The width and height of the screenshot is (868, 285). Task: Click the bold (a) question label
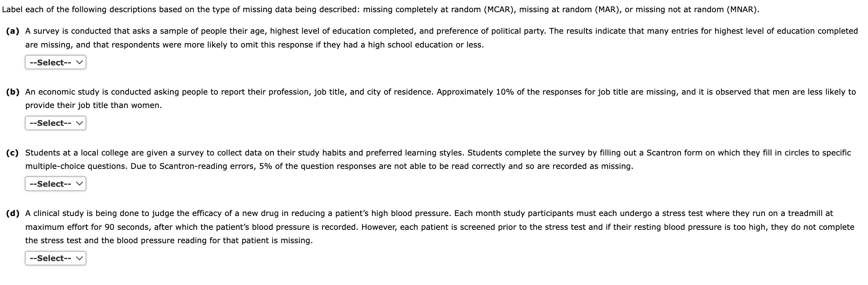coord(12,30)
